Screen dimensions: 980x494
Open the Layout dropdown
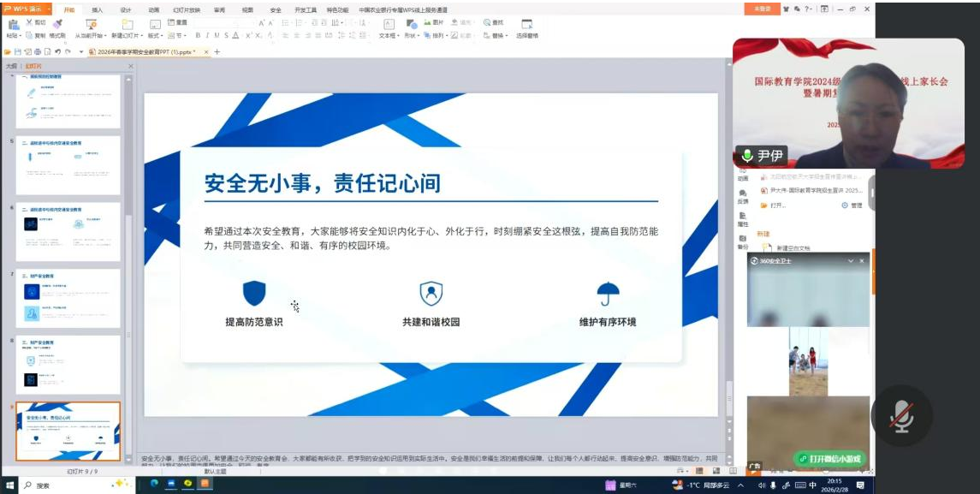click(155, 36)
